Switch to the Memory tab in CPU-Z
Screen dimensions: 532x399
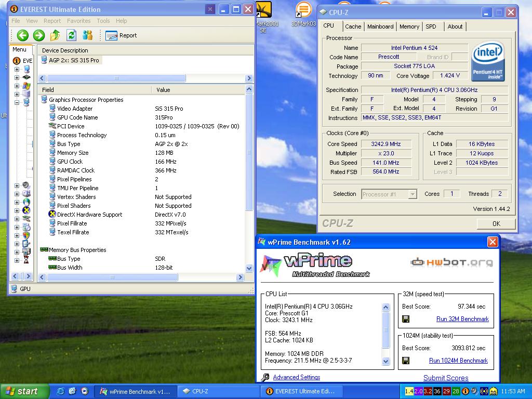click(x=409, y=26)
